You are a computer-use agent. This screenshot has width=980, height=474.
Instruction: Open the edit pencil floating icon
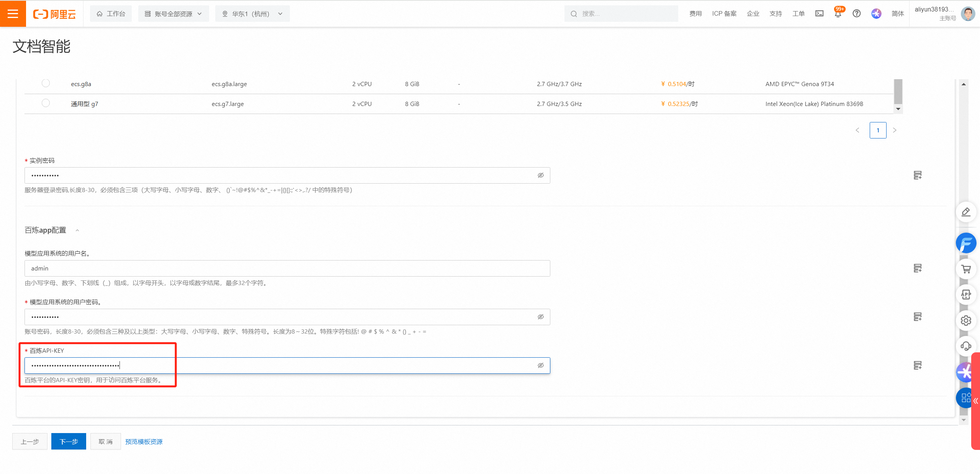pyautogui.click(x=966, y=212)
